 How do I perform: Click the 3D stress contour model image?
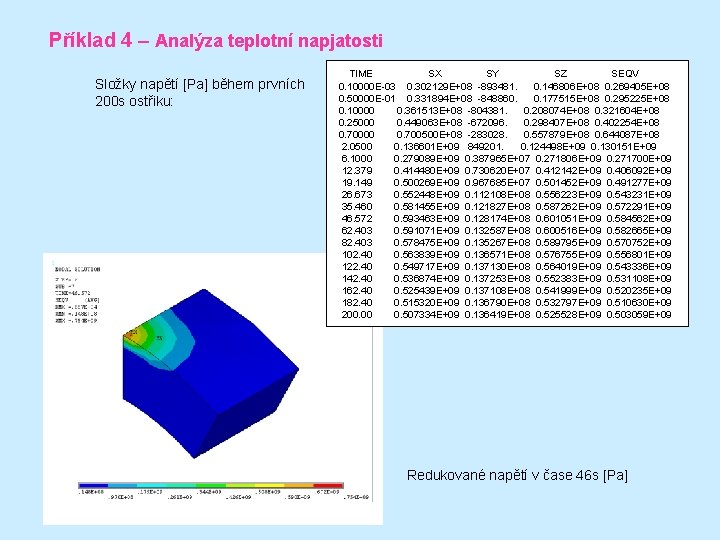click(211, 373)
